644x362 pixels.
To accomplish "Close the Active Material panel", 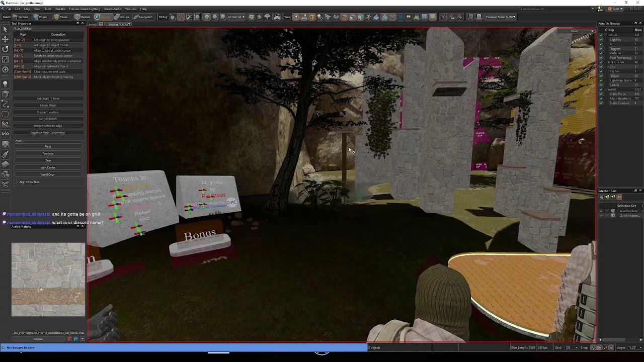I will (83, 227).
